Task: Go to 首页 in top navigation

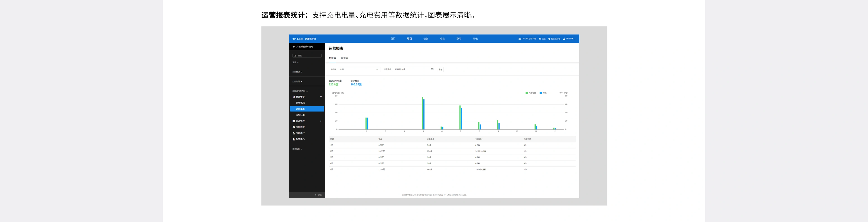Action: (393, 39)
